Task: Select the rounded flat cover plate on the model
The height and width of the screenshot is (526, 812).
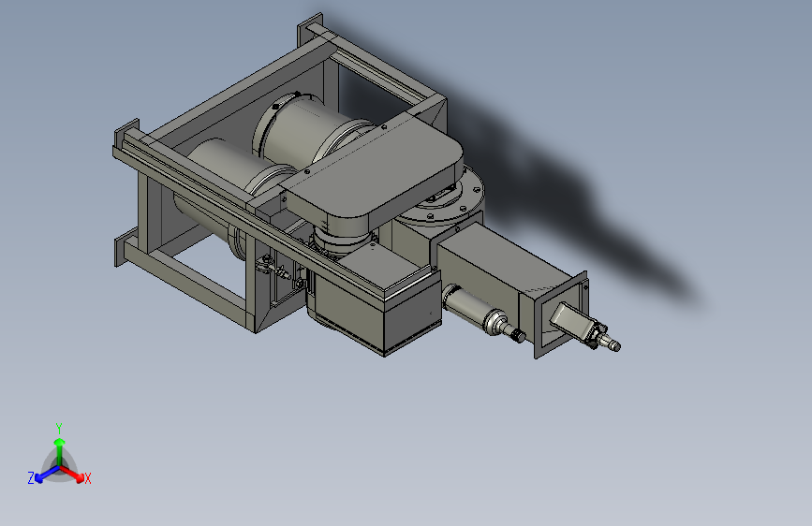Action: [374, 173]
